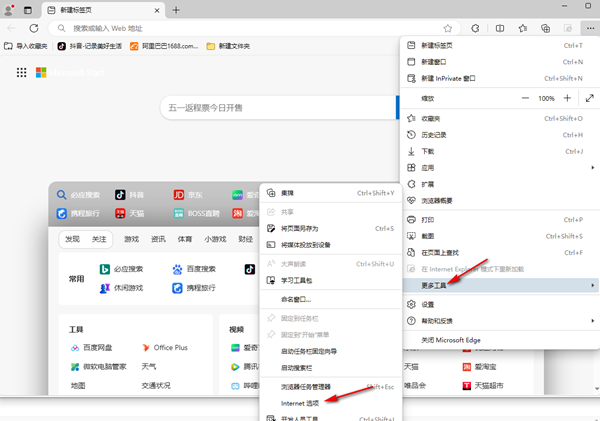Screen dimensions: 600x421
Task: Open 历史记录 from main menu
Action: point(500,135)
